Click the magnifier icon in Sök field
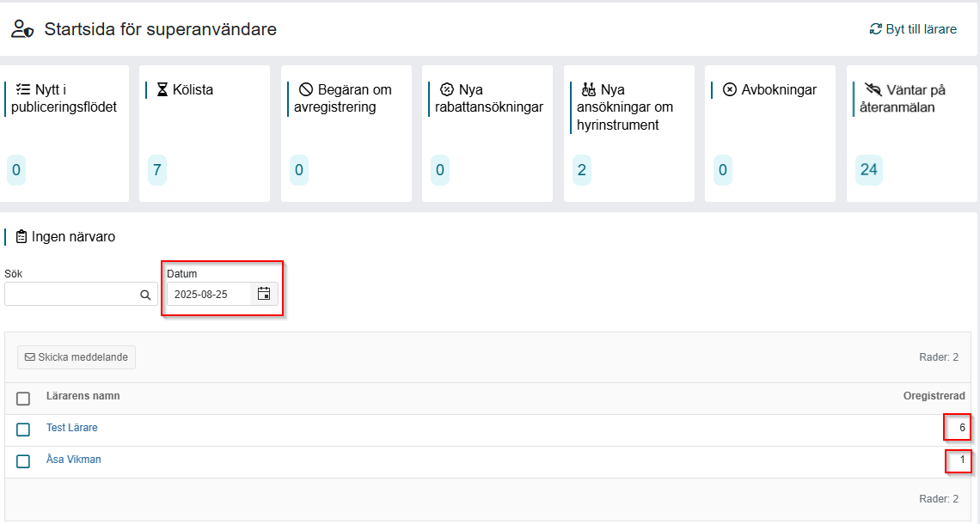The height and width of the screenshot is (524, 980). pyautogui.click(x=145, y=295)
